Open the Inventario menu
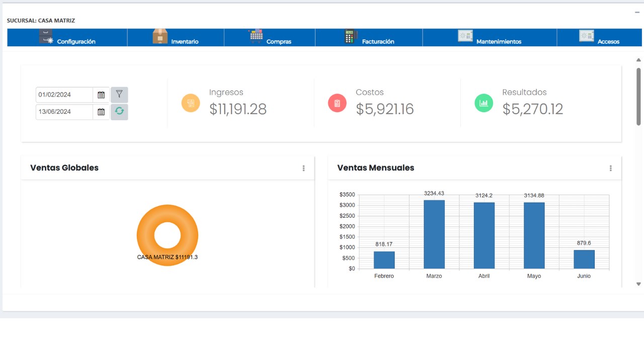The height and width of the screenshot is (362, 644). click(x=176, y=38)
